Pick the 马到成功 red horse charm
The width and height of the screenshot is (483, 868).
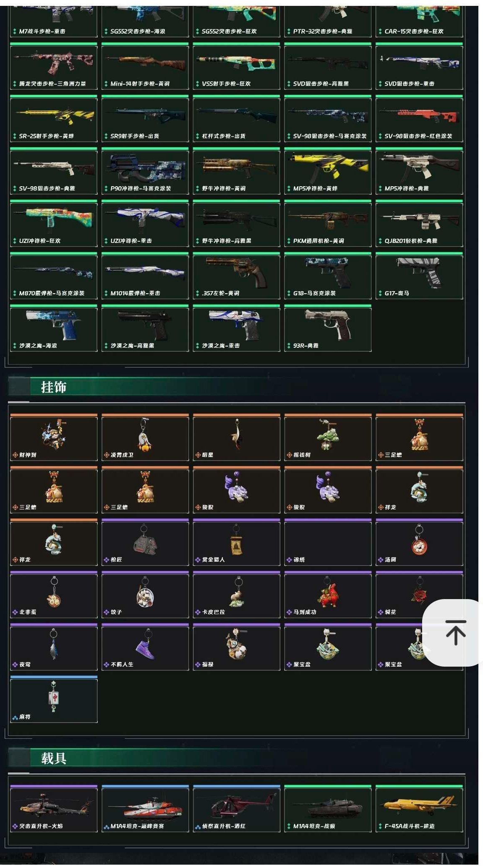(328, 594)
